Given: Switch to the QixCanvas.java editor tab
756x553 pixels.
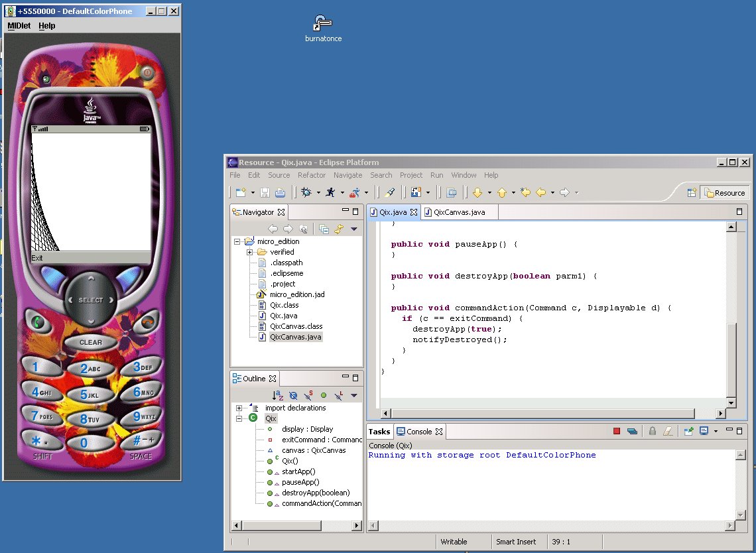Looking at the screenshot, I should pos(459,212).
